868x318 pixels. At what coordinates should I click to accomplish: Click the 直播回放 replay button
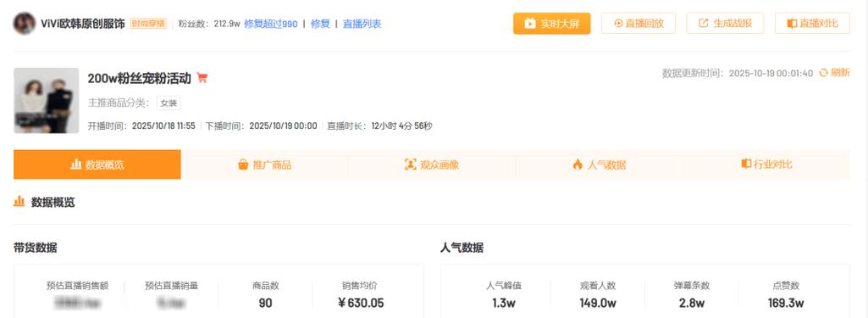[x=639, y=23]
